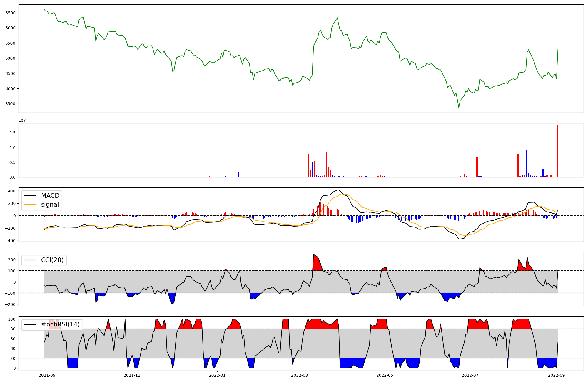Click the 1e7 volume scale label
The width and height of the screenshot is (588, 382).
click(22, 120)
